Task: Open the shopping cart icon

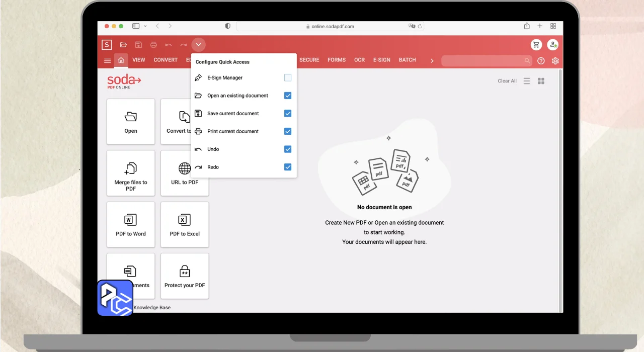Action: click(x=536, y=45)
